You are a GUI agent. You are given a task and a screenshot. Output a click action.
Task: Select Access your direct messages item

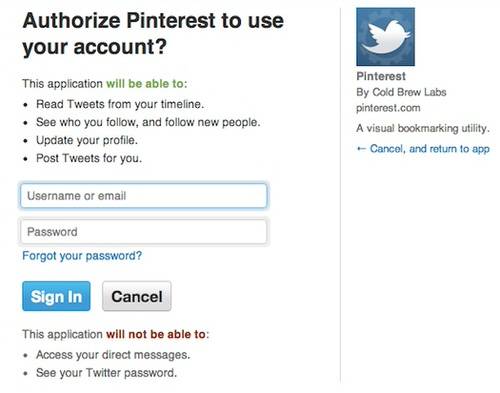113,355
